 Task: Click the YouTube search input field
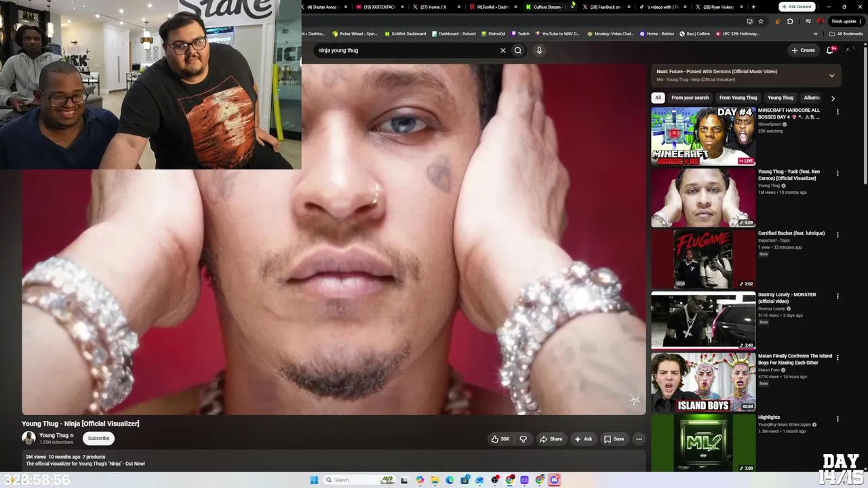pyautogui.click(x=407, y=50)
